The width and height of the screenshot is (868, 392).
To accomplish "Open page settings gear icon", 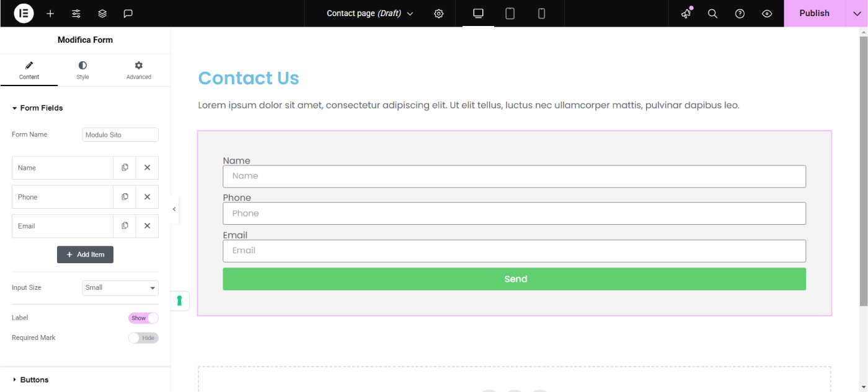I will tap(439, 14).
